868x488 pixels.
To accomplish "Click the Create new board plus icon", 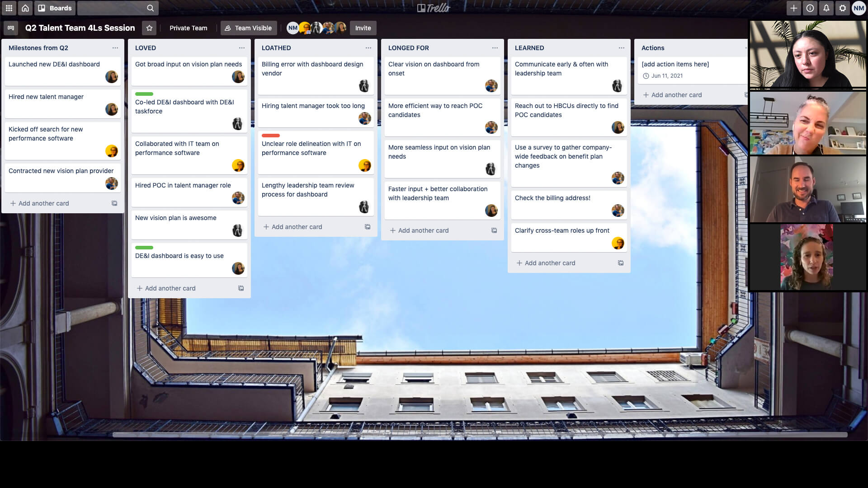I will [793, 8].
